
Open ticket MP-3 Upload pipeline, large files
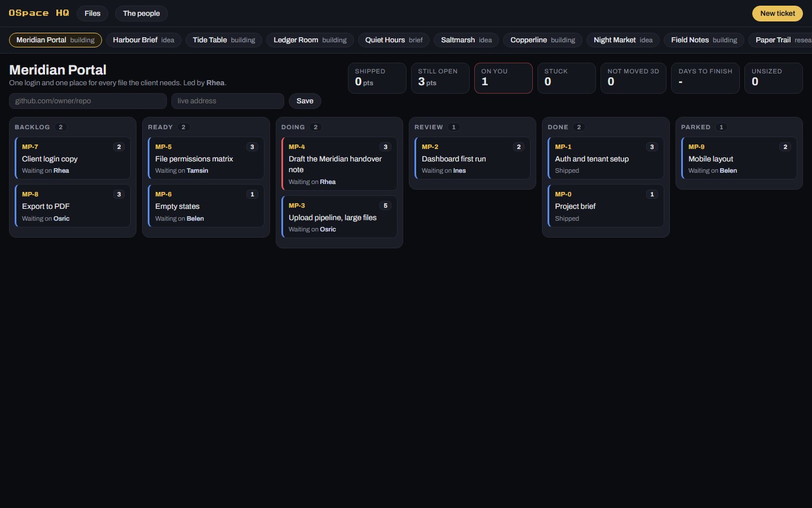tap(339, 217)
